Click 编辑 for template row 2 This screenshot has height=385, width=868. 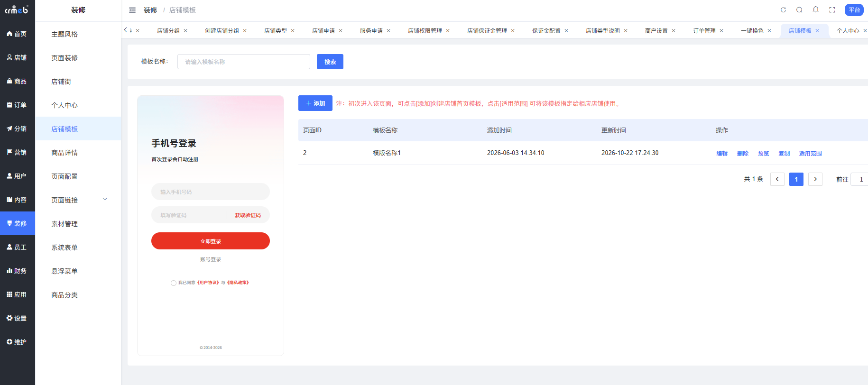point(722,154)
